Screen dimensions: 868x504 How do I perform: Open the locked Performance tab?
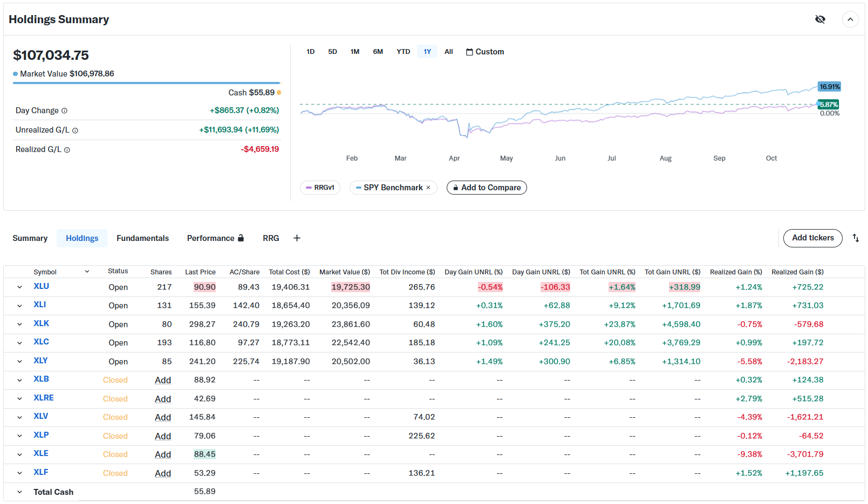coord(215,238)
